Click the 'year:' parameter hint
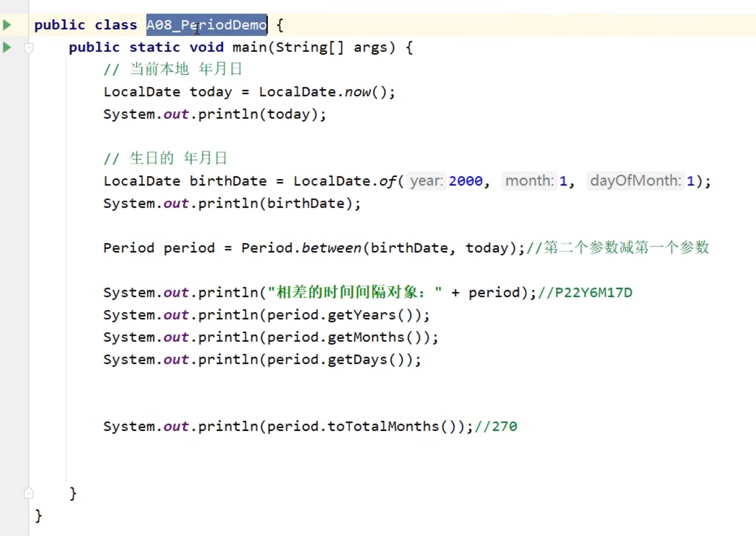 point(426,181)
